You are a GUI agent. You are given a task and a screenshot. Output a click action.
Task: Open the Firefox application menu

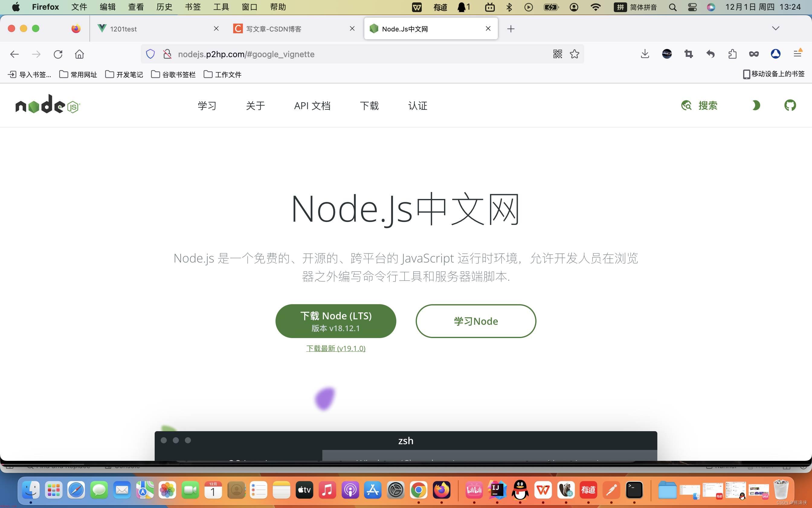click(797, 54)
